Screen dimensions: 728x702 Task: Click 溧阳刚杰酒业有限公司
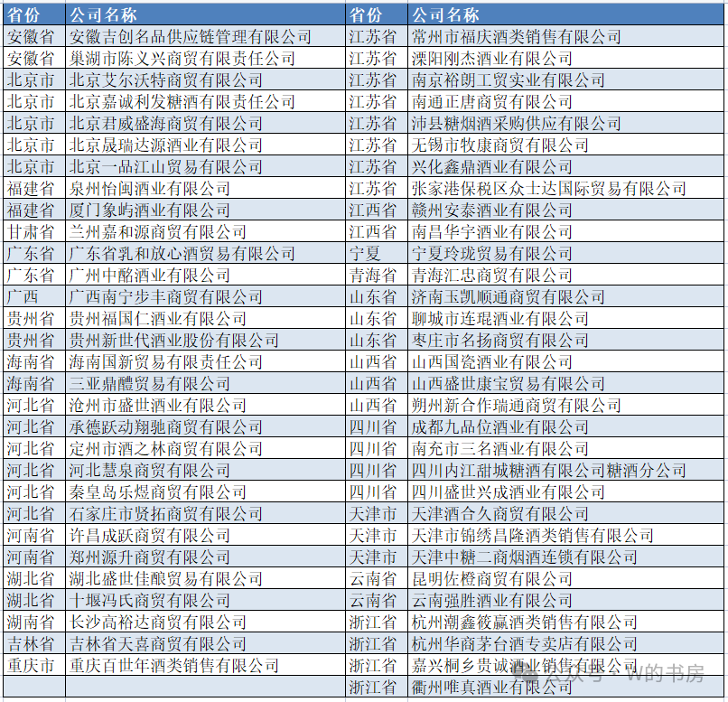[566, 58]
